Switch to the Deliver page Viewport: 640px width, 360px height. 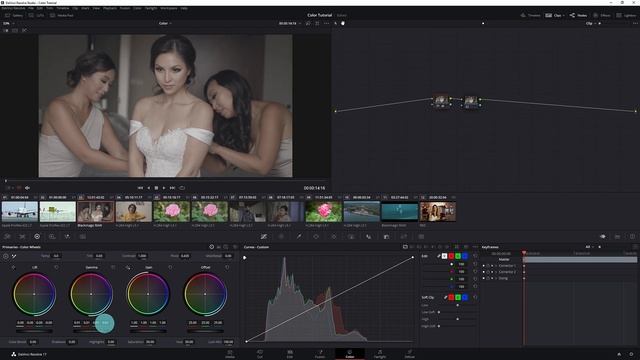[x=410, y=354]
